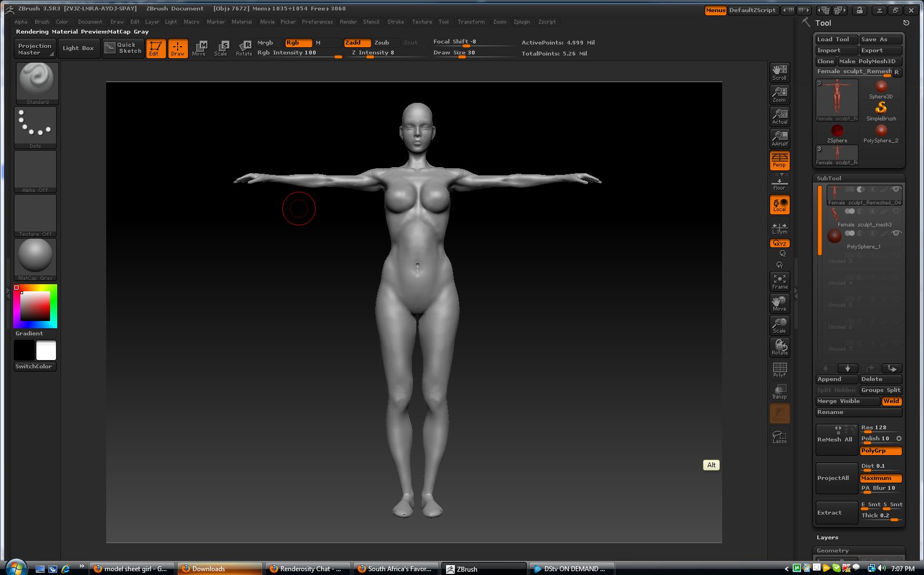The height and width of the screenshot is (575, 924).
Task: Click the right shelf Rotate icon
Action: coord(779,347)
